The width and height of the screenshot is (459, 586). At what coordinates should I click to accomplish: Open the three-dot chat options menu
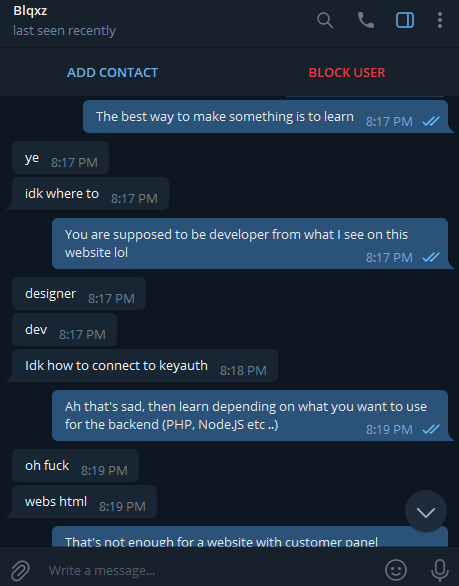click(x=440, y=20)
